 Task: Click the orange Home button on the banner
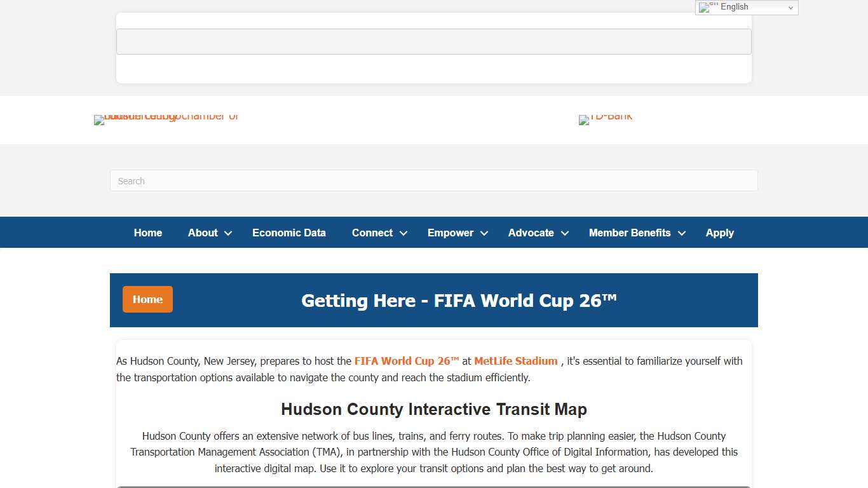[x=147, y=299]
